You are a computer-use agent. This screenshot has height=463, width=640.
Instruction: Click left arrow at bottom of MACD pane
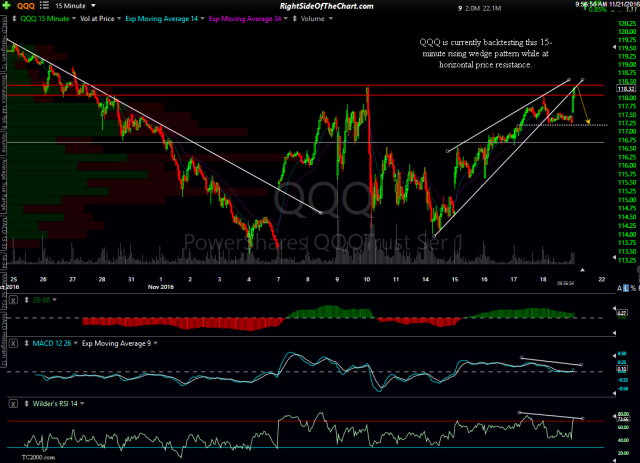click(x=615, y=393)
